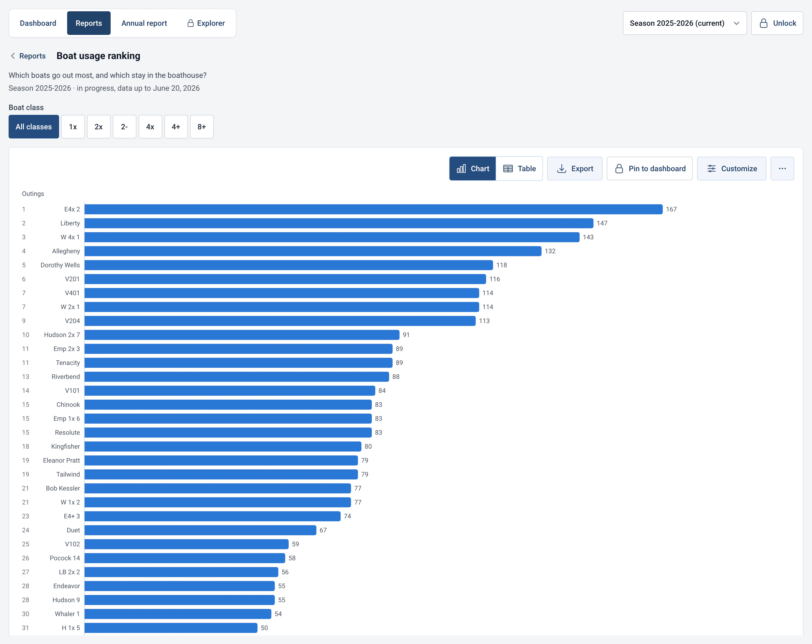This screenshot has width=812, height=644.
Task: Click the 'Riverbend' boat label
Action: pyautogui.click(x=66, y=376)
